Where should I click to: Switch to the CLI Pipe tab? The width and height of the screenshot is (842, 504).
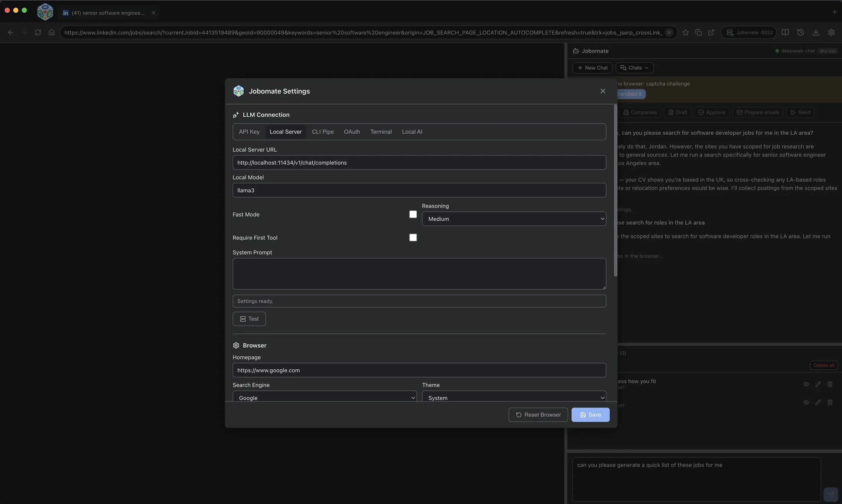[x=323, y=132]
